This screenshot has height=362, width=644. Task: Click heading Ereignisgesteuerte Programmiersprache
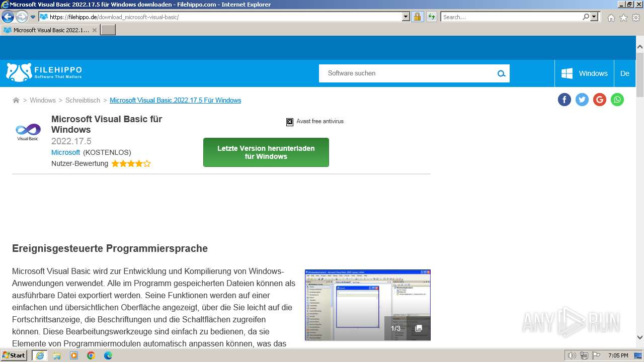110,248
